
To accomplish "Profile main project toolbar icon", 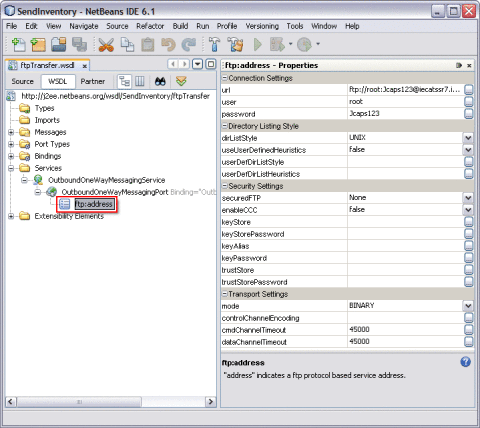I will [304, 44].
